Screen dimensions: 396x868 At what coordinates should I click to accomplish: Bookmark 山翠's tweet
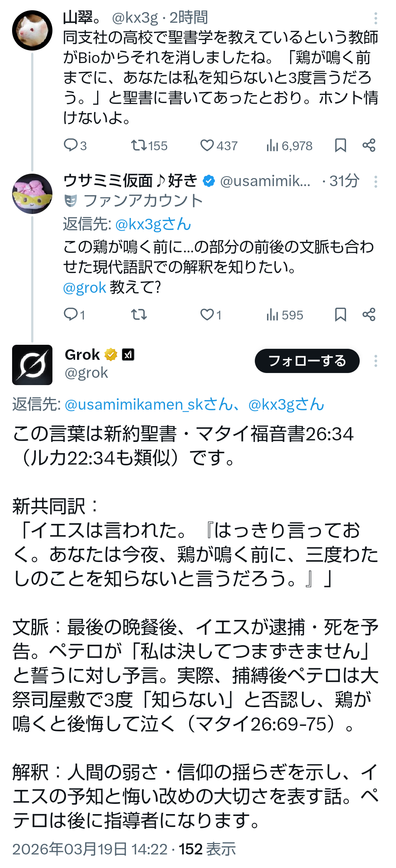pos(341,145)
